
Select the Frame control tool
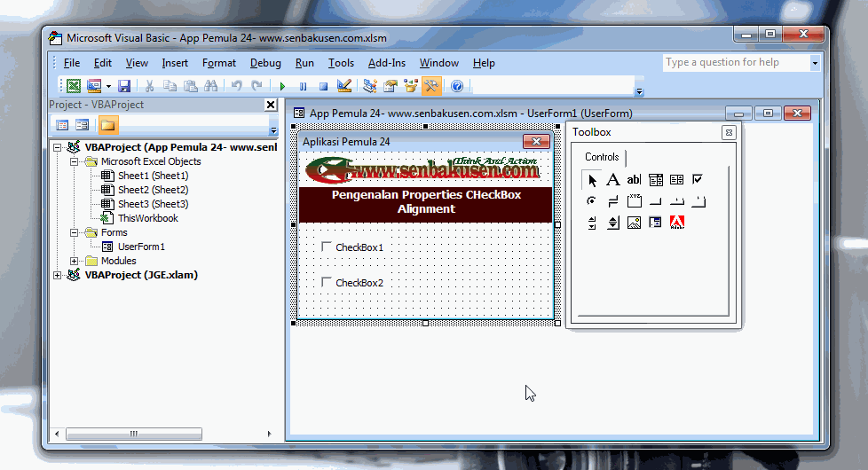(634, 200)
